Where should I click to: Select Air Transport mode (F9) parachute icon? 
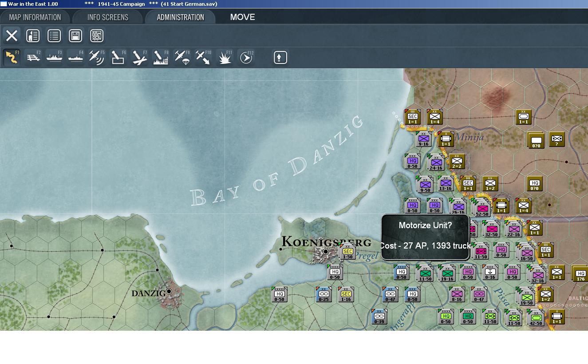(x=182, y=57)
